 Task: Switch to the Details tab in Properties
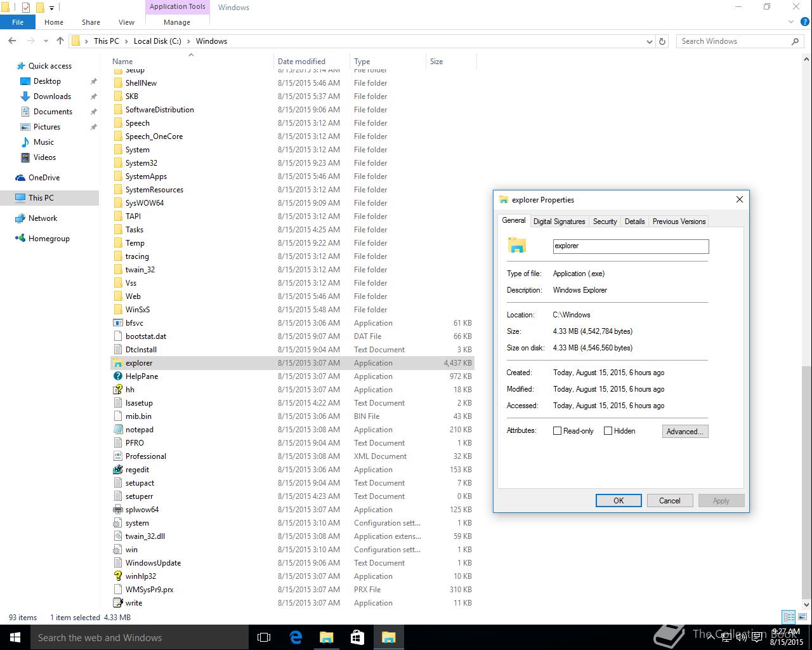click(634, 222)
